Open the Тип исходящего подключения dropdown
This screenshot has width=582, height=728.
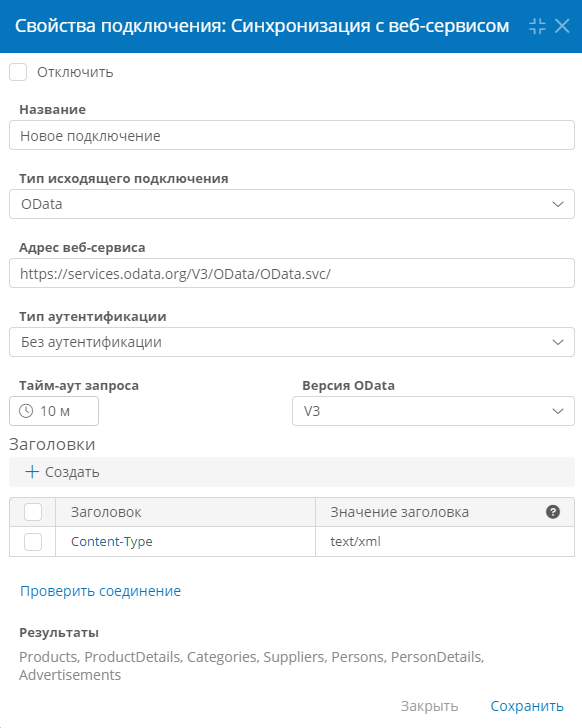(x=292, y=204)
